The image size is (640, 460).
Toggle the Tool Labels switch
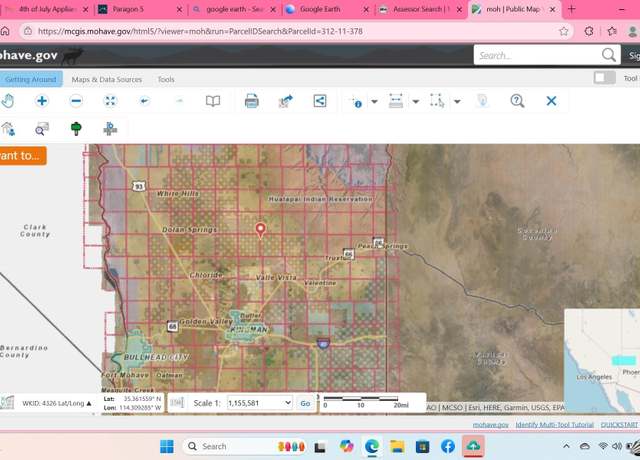tap(604, 78)
